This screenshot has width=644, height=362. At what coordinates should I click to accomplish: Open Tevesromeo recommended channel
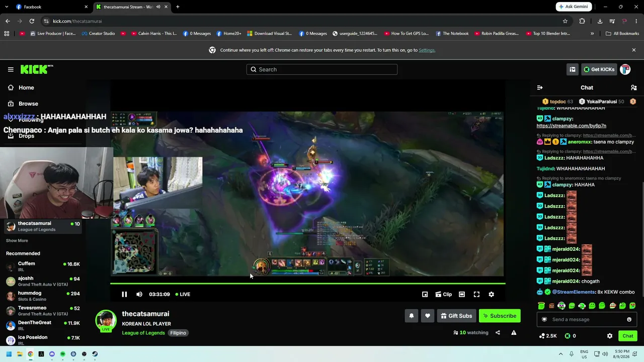43,310
